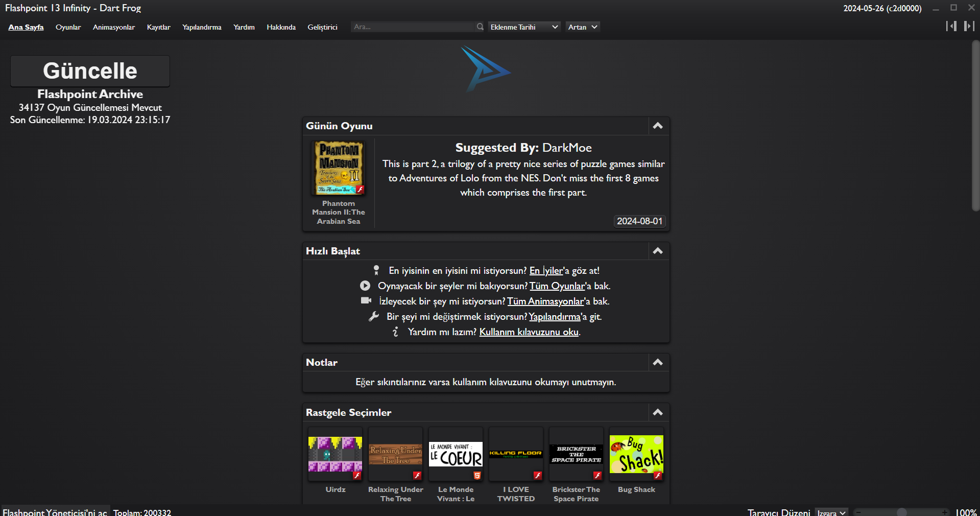
Task: Follow the Kullanım kılavuzunu oku link
Action: (x=529, y=332)
